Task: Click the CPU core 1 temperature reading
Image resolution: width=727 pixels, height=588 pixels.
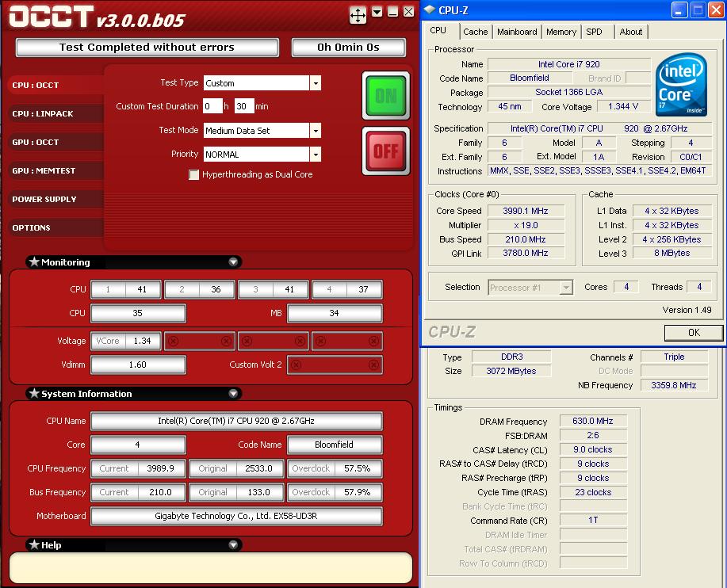Action: 143,289
